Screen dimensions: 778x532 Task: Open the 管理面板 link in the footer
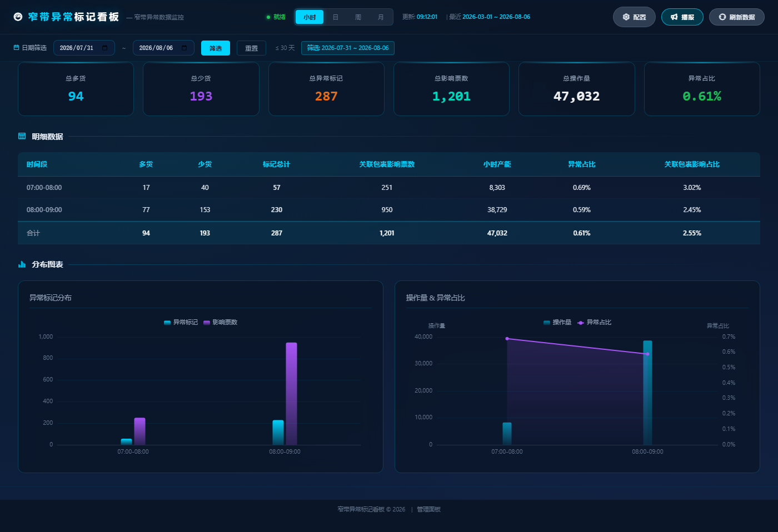pos(428,509)
